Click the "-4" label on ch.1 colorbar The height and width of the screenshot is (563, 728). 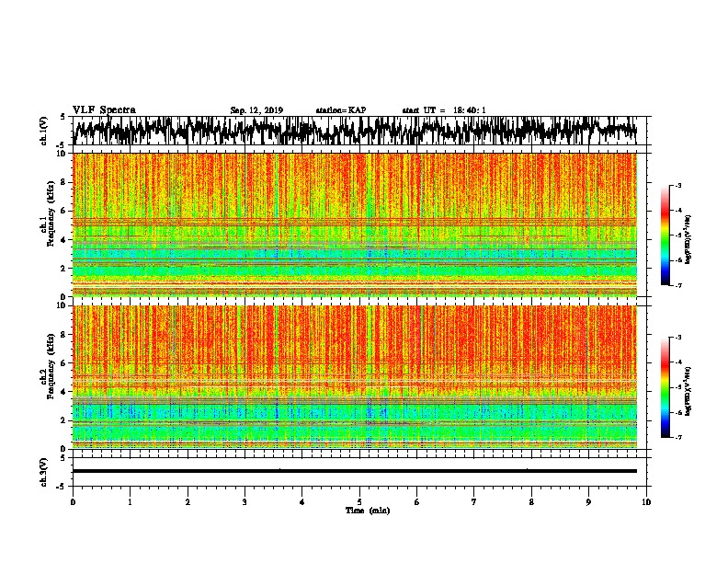(678, 211)
